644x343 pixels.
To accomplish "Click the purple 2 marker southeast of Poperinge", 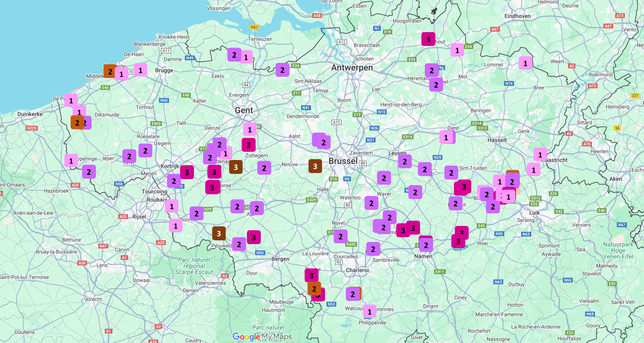I will tap(89, 172).
